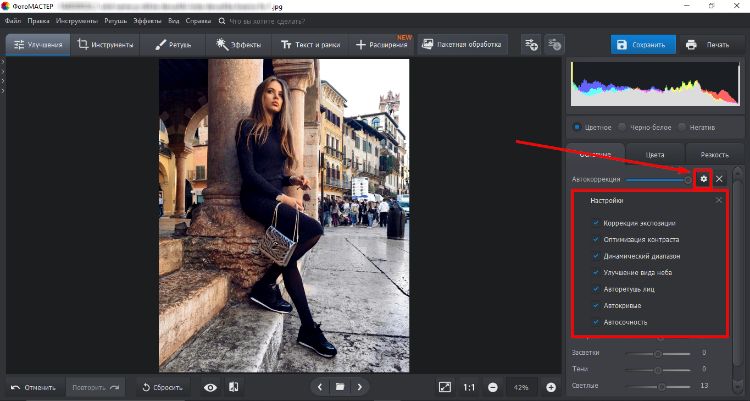Open autocorrection settings gear icon

tap(703, 179)
